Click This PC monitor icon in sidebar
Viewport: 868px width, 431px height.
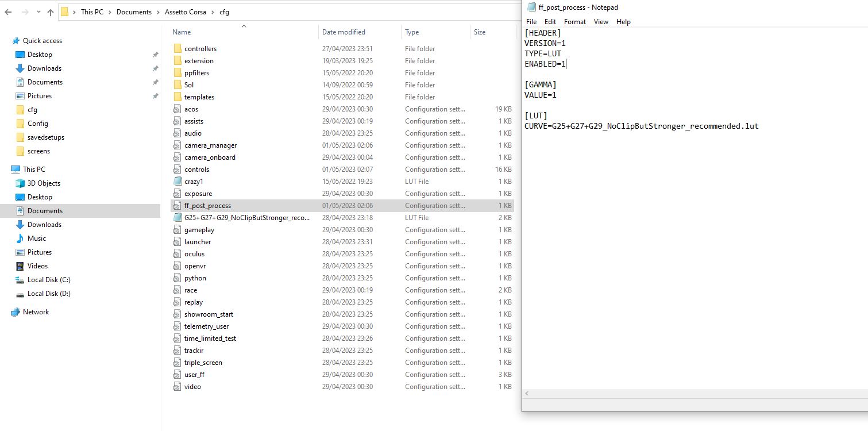16,170
